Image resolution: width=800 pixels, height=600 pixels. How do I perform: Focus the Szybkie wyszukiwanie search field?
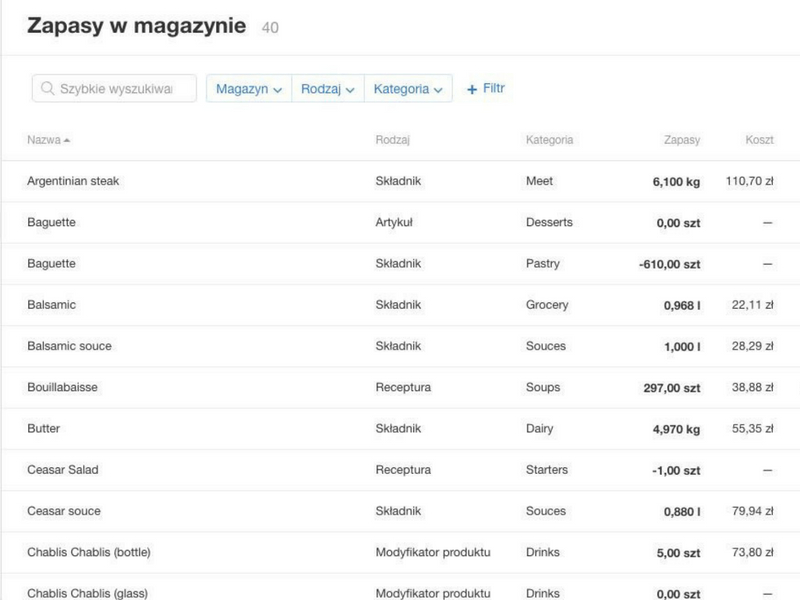pos(114,88)
